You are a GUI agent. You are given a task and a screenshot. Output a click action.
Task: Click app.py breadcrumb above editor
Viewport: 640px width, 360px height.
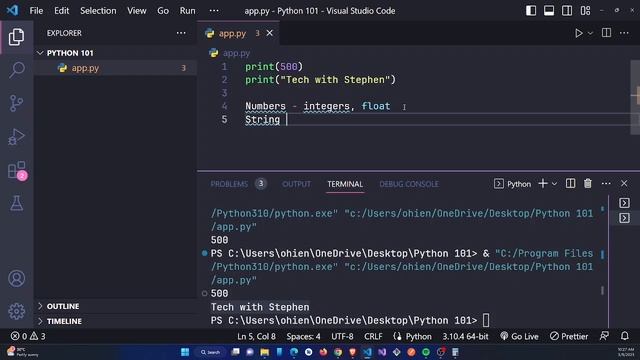(x=236, y=53)
